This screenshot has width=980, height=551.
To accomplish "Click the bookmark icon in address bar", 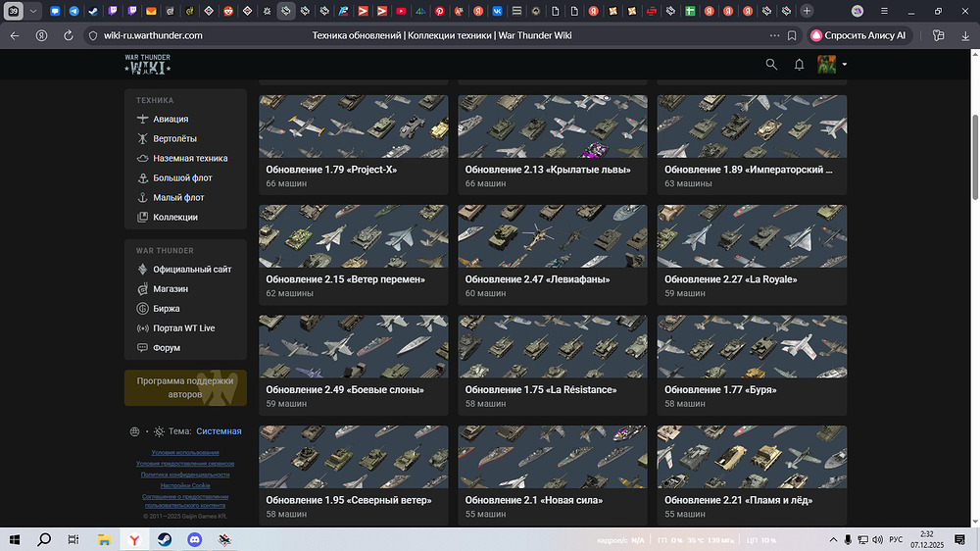I will 791,35.
